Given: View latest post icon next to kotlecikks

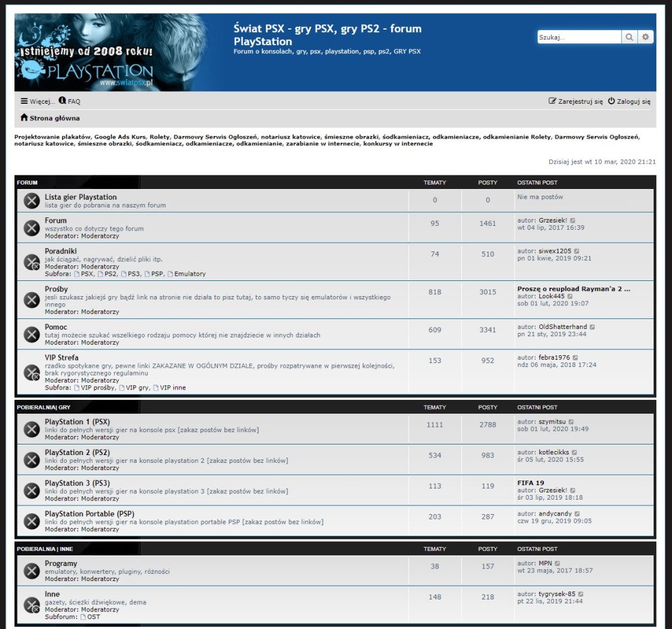Looking at the screenshot, I should click(x=575, y=452).
